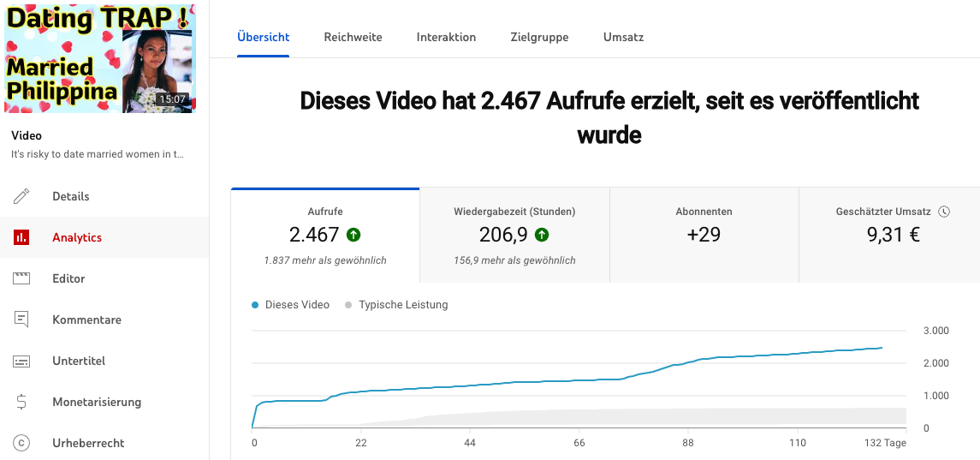Toggle the Dieses Video legend entry
The height and width of the screenshot is (460, 980).
(x=291, y=304)
